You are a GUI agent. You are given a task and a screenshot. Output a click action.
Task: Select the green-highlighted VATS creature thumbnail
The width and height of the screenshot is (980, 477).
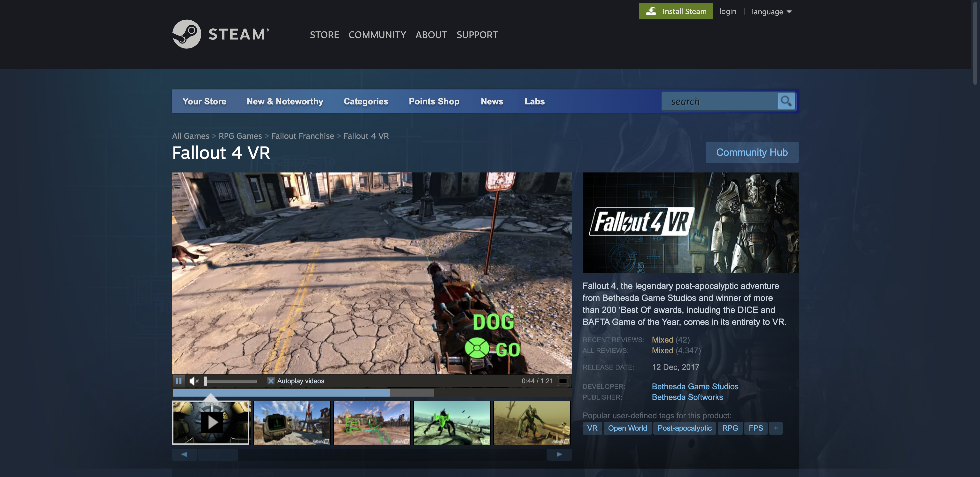point(452,423)
